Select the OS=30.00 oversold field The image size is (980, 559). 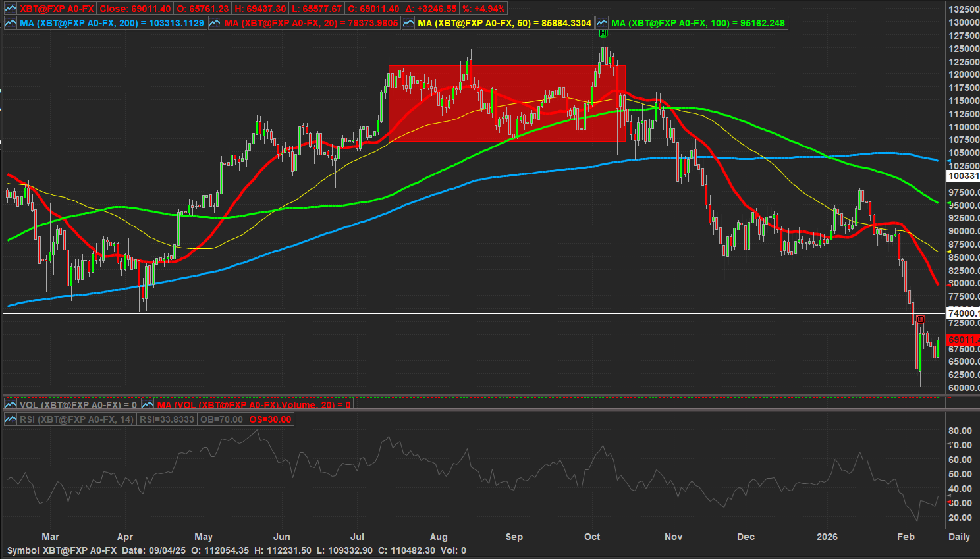(271, 419)
